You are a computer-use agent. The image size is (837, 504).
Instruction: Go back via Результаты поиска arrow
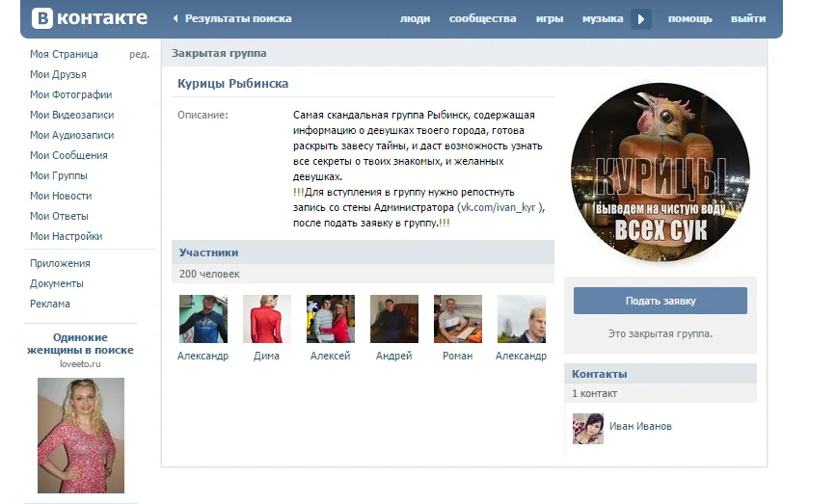tap(175, 18)
